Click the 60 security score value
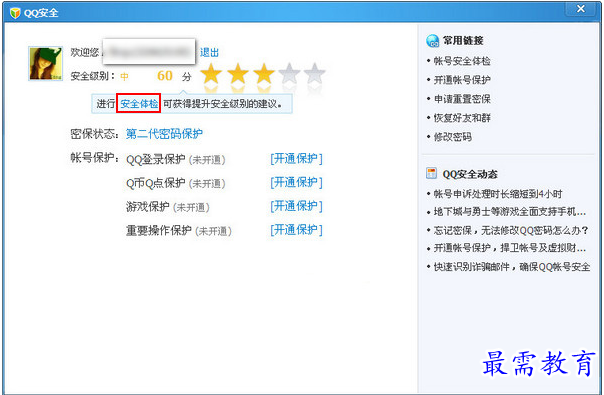This screenshot has height=395, width=604. [x=165, y=76]
